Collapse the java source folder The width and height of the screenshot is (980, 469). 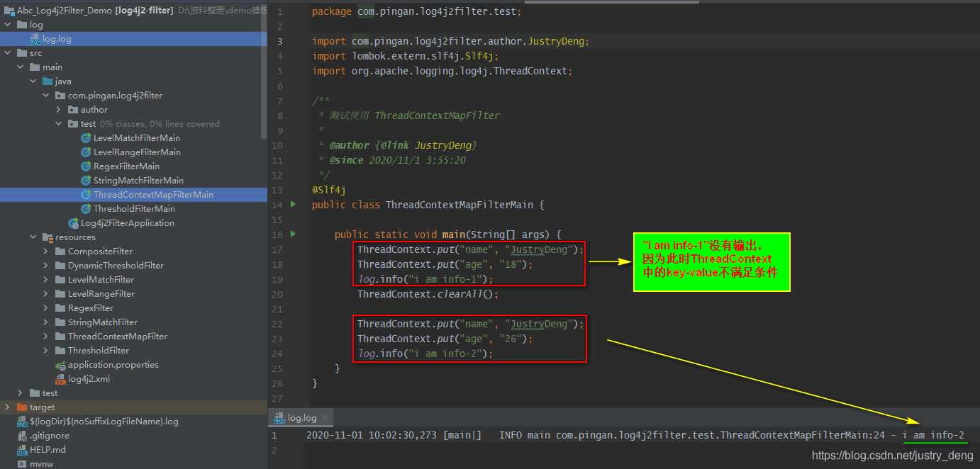click(33, 81)
